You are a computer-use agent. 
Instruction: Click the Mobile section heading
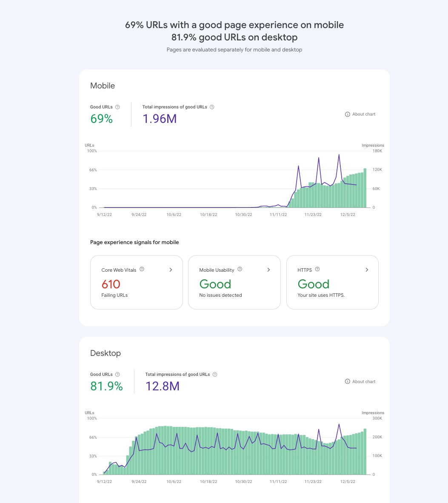103,85
